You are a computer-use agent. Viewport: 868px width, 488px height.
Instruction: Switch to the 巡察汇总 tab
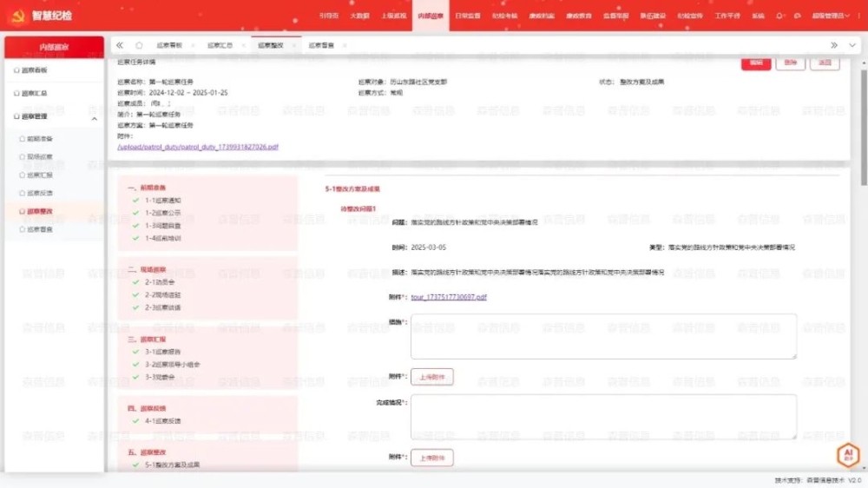tap(219, 45)
